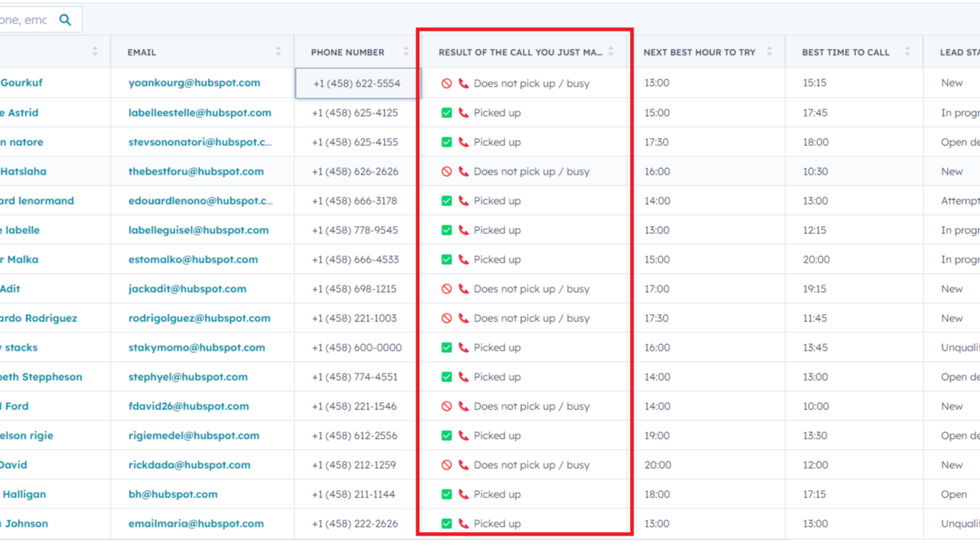The width and height of the screenshot is (980, 551).
Task: Sort by Phone Number column arrows
Action: coord(406,52)
